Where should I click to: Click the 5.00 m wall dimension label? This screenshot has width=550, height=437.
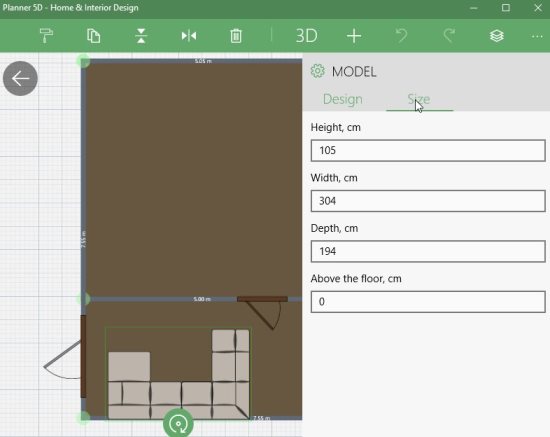point(202,299)
